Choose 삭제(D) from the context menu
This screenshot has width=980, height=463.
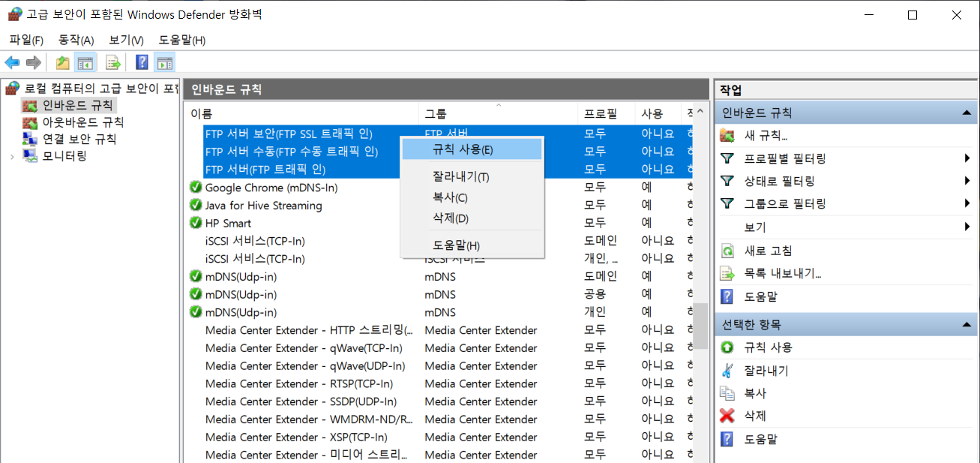click(x=450, y=218)
